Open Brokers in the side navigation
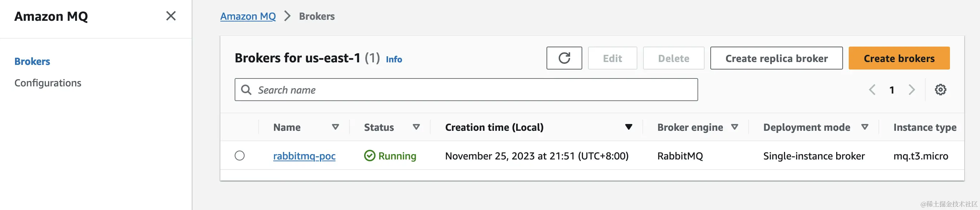This screenshot has width=980, height=210. point(32,61)
